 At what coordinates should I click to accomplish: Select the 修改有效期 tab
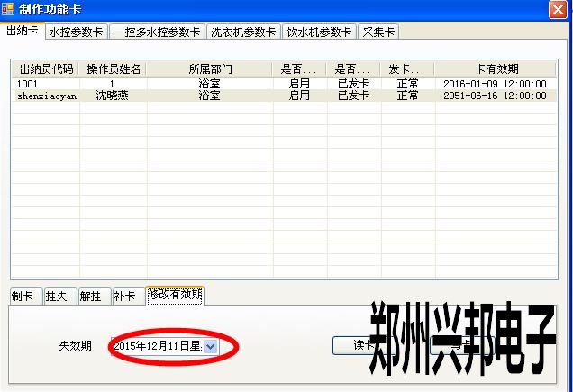coord(175,296)
